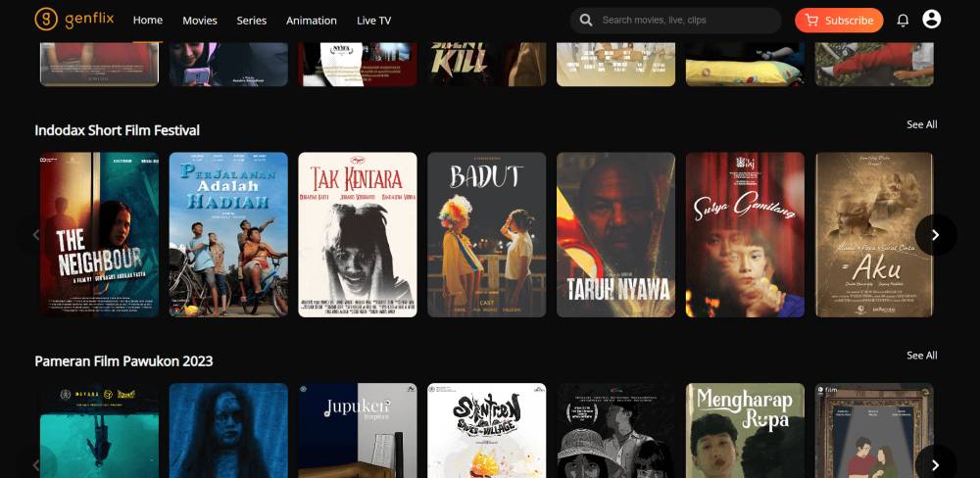Previous arrow in Indodax Short Film Festival row

click(36, 235)
